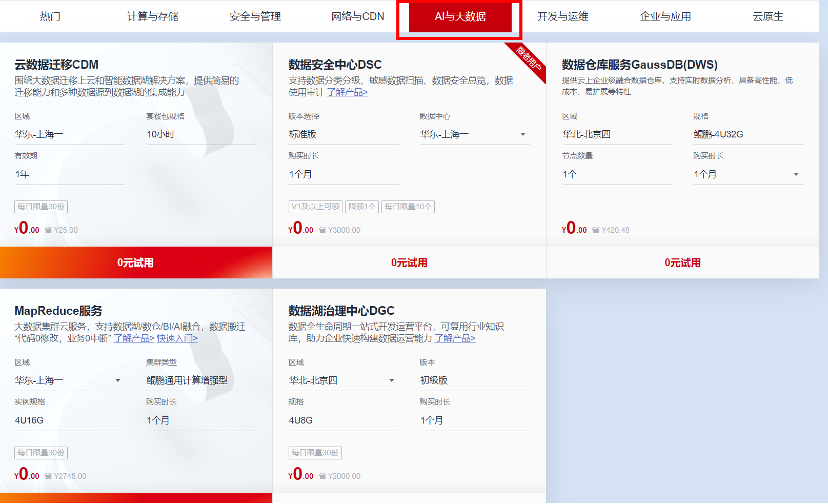Switch to the 热门 tab
The height and width of the screenshot is (504, 828).
pos(49,16)
